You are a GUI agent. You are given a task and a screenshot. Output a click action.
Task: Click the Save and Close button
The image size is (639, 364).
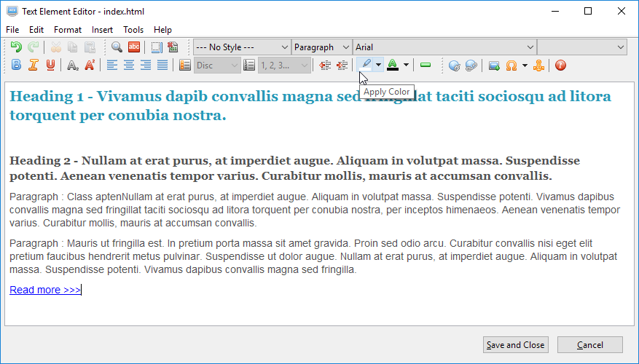(516, 345)
